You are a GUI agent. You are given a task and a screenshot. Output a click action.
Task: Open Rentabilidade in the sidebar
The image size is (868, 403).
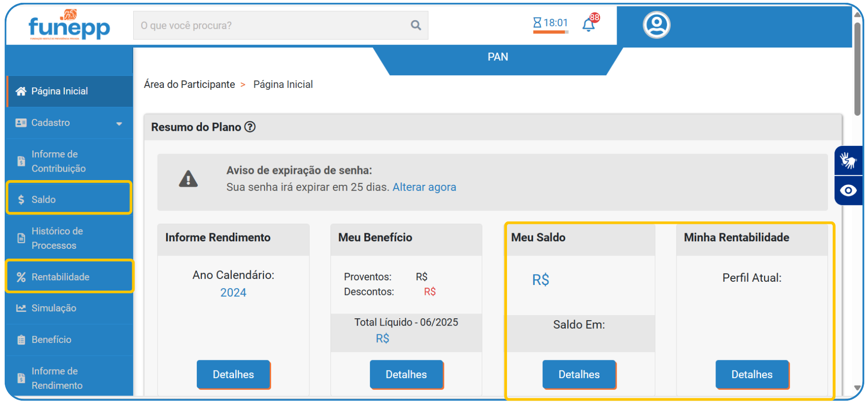pyautogui.click(x=70, y=276)
